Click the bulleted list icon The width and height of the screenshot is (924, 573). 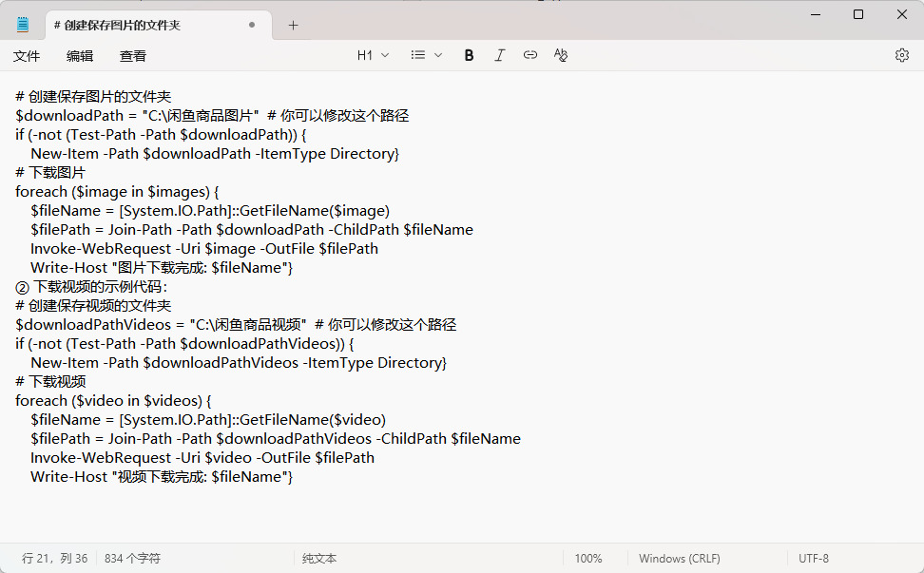click(418, 55)
